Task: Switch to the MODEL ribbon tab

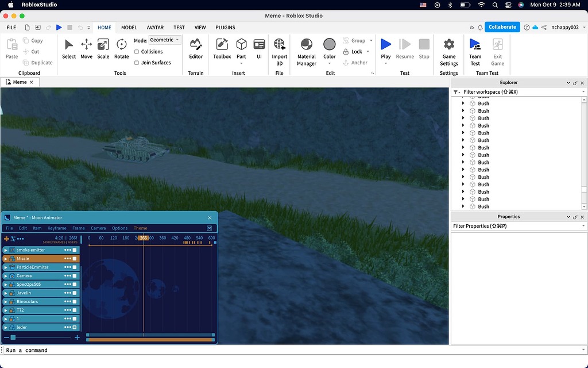Action: (x=129, y=28)
